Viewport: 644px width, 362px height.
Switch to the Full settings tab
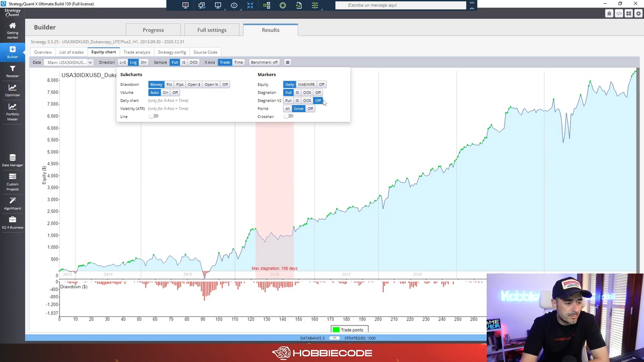tap(212, 30)
